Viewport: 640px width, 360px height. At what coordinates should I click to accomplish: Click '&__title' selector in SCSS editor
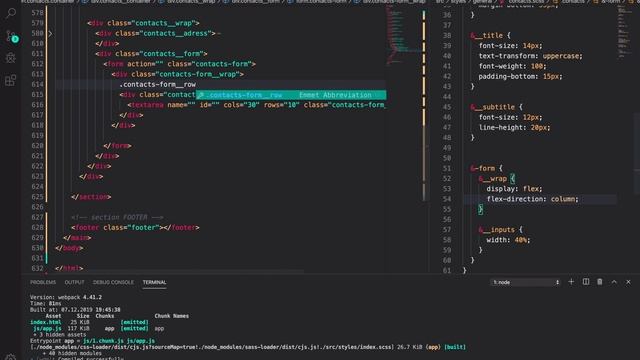point(487,36)
